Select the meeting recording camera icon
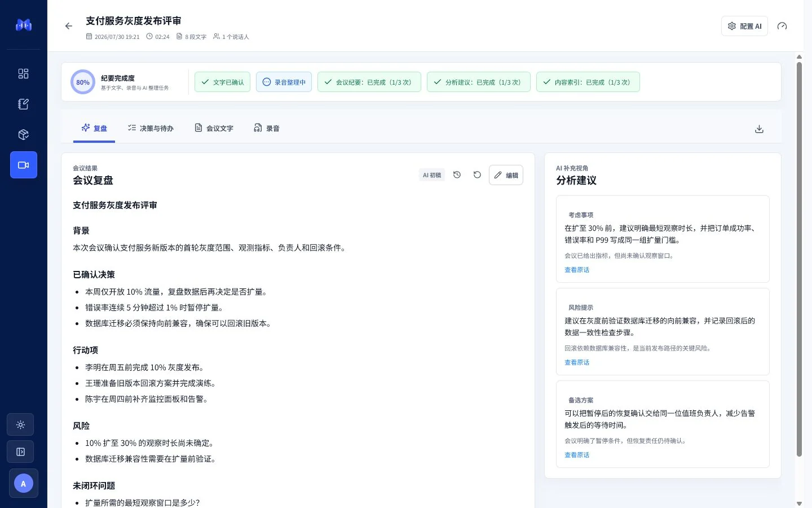The width and height of the screenshot is (812, 508). click(x=24, y=165)
